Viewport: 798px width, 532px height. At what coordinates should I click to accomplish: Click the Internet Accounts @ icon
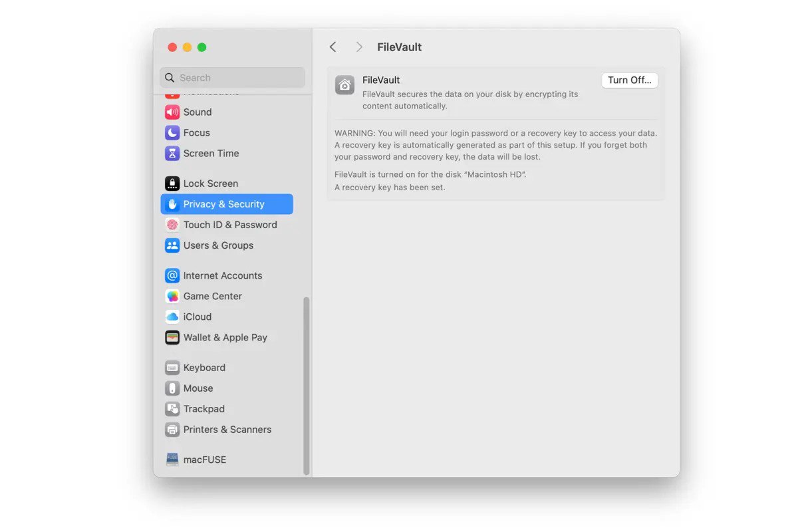172,275
